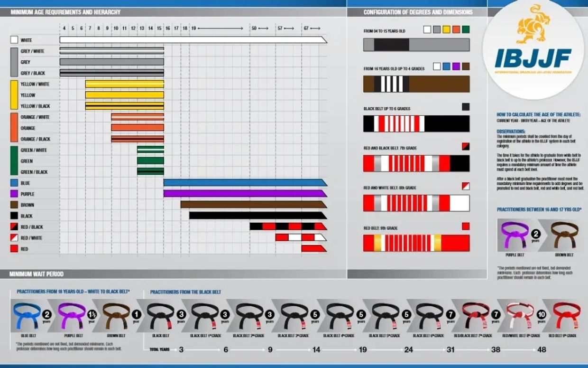Click the Minimum Age Requirements and Hierarchy heading

(x=65, y=12)
